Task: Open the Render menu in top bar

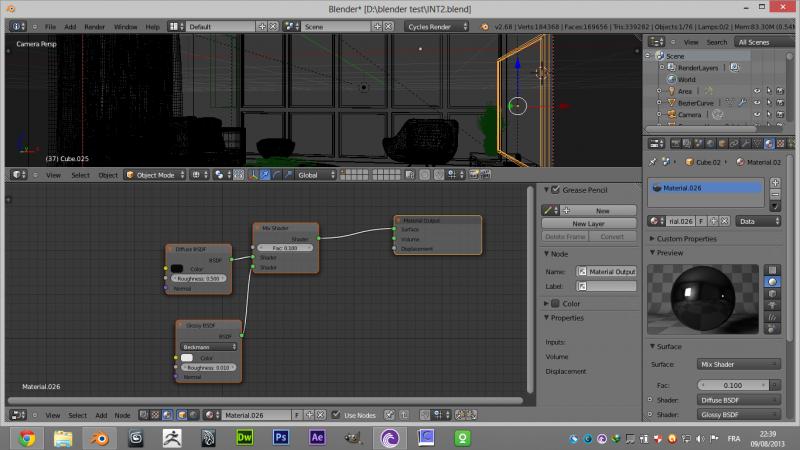Action: point(94,26)
